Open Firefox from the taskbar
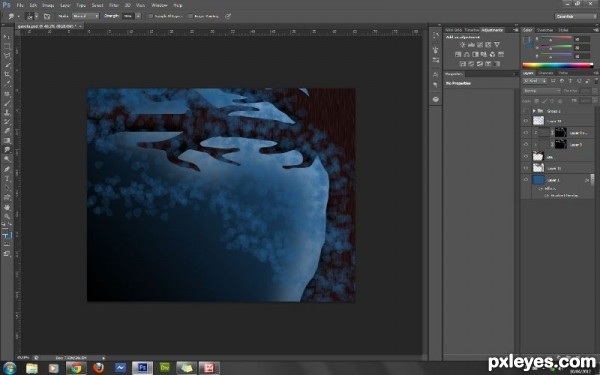The height and width of the screenshot is (375, 600). [x=98, y=368]
